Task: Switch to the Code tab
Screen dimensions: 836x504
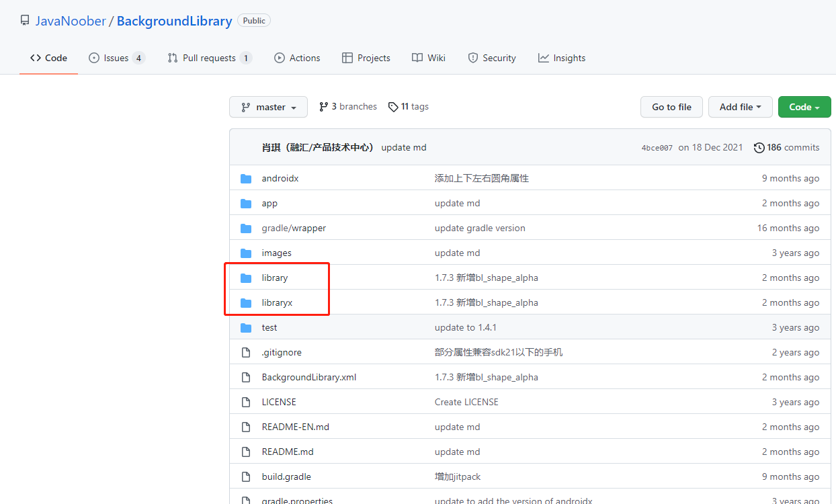Action: click(48, 58)
